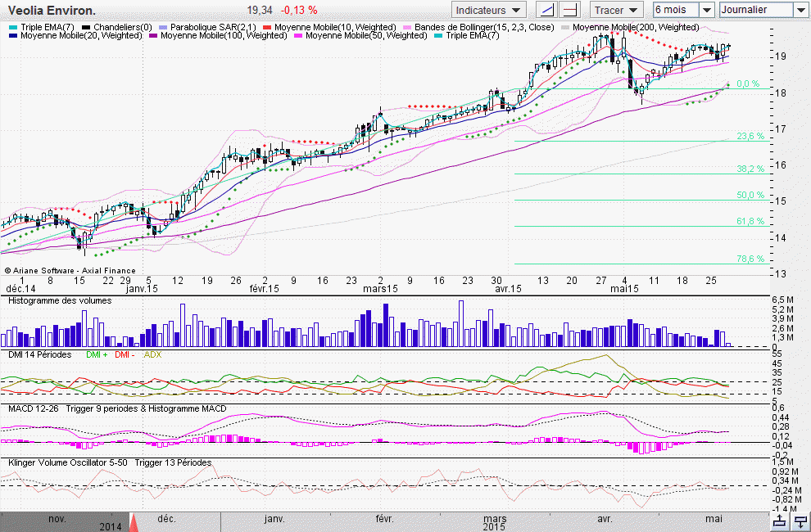Click the move panel down icon

[x=800, y=521]
